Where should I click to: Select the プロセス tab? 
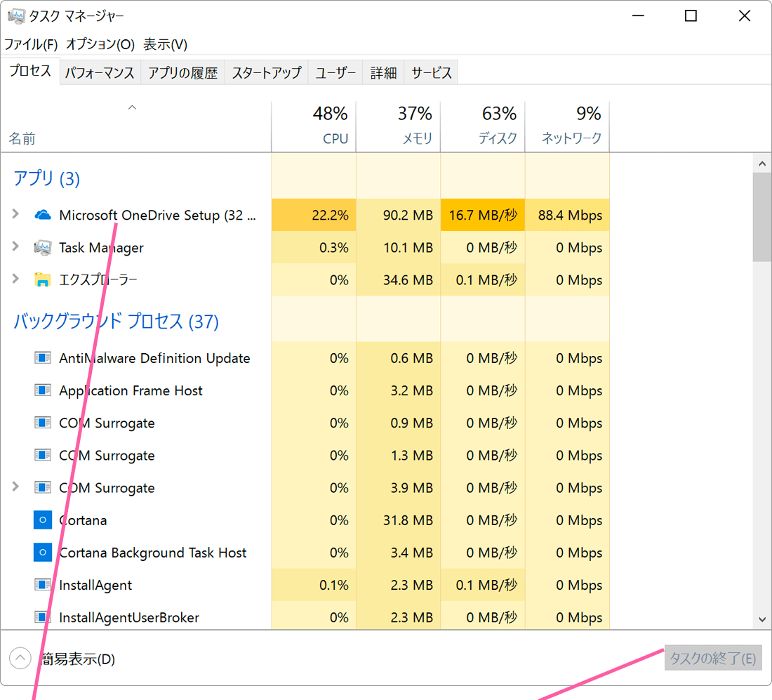click(30, 71)
